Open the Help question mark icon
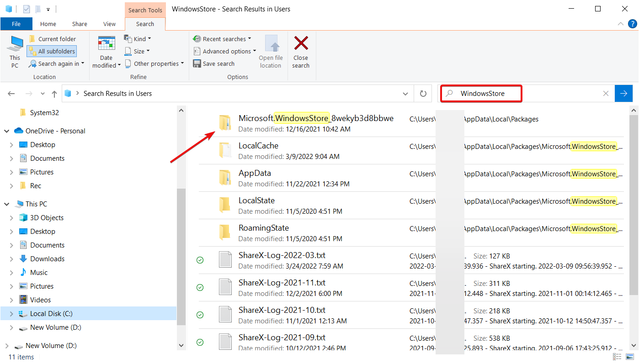Viewport: 639px width, 364px height. [x=632, y=24]
